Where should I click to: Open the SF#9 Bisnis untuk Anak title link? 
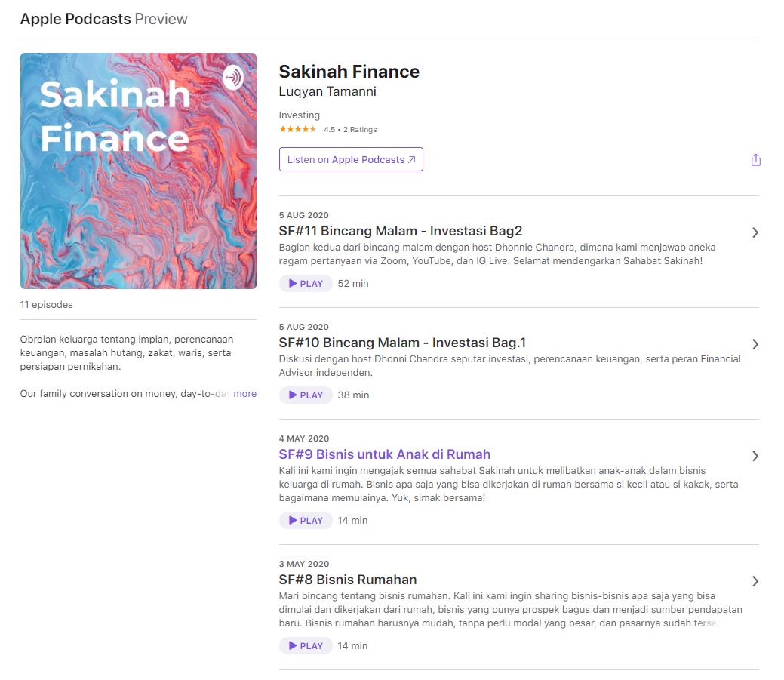coord(385,454)
